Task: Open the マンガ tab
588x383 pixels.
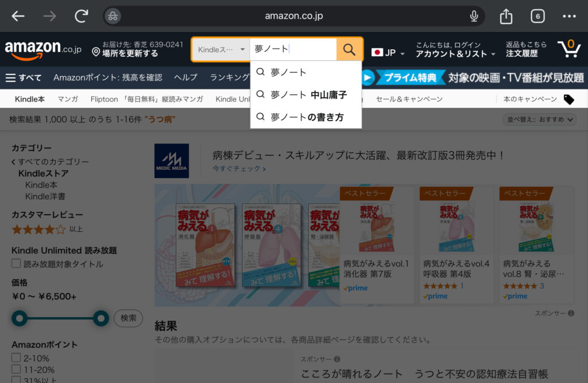Action: tap(68, 99)
